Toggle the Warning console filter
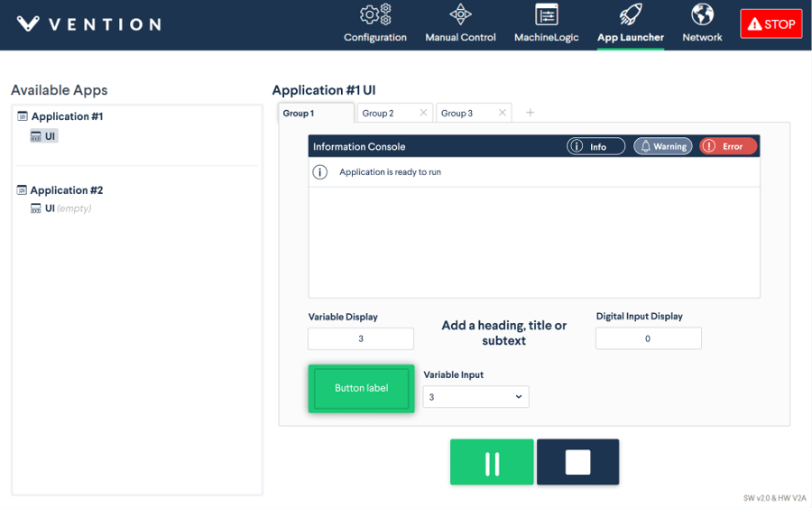812x508 pixels. coord(662,146)
